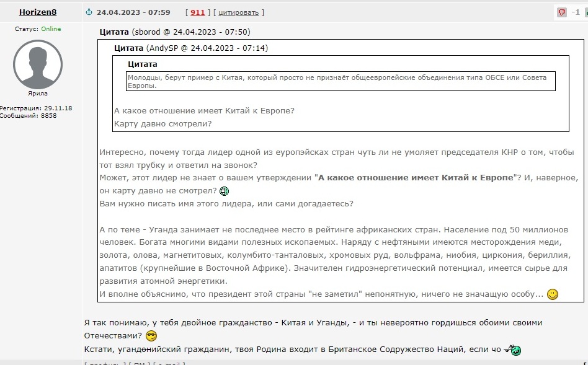588x365 pixels.
Task: Click line 'Карту давно смотрели?'
Action: [163, 124]
